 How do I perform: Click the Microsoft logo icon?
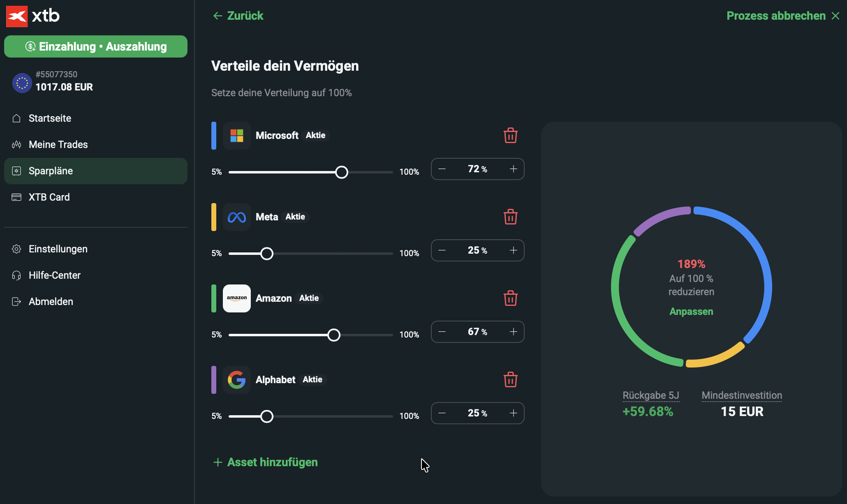point(237,136)
